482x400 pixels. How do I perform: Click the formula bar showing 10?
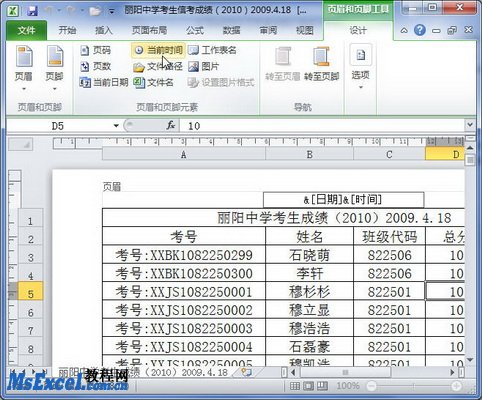pyautogui.click(x=322, y=126)
